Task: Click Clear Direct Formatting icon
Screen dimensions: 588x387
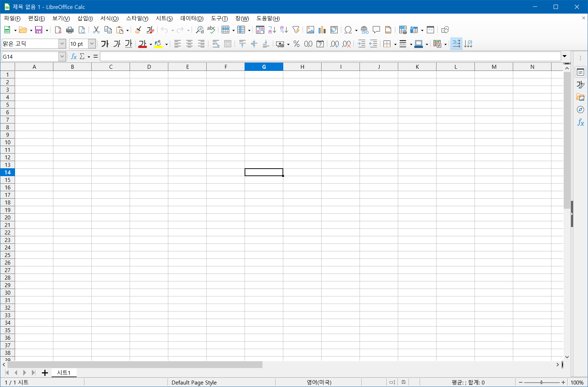Action: [150, 30]
